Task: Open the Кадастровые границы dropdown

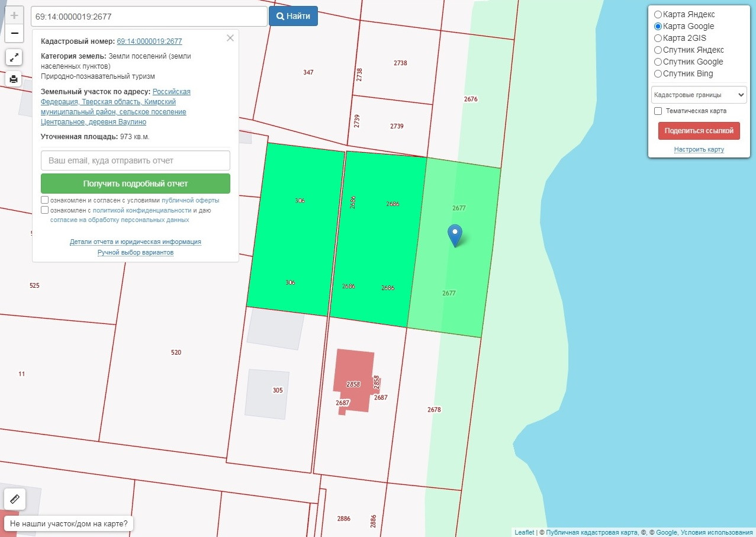Action: 699,95
